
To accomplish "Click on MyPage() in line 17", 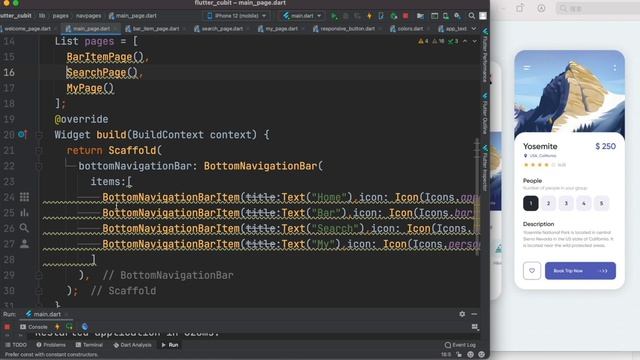I will [90, 88].
